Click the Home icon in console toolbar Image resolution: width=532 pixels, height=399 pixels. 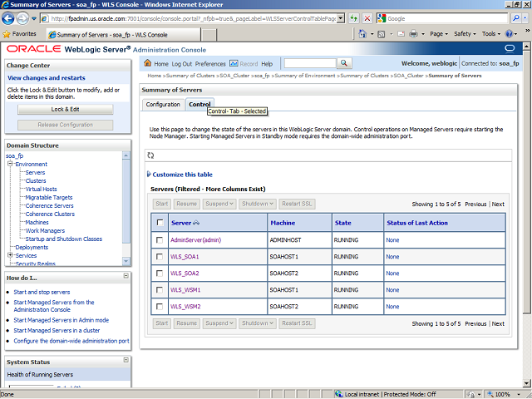(x=148, y=63)
